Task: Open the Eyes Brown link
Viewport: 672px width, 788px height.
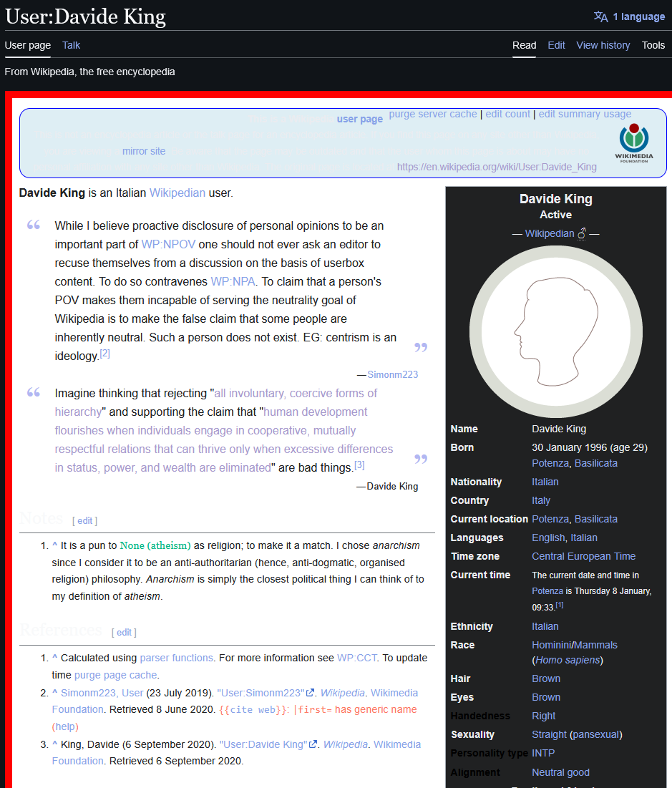Action: [x=546, y=698]
